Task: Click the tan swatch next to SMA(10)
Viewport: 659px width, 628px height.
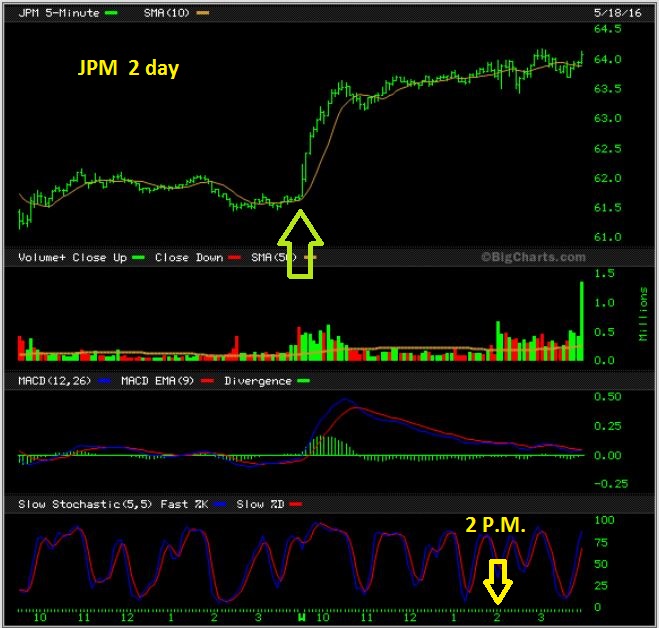Action: click(203, 13)
